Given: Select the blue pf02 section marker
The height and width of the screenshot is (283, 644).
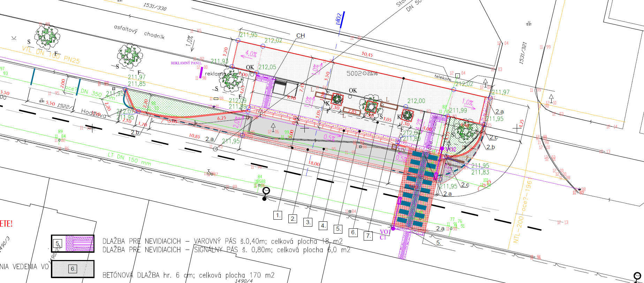Looking at the screenshot, I should [x=340, y=19].
